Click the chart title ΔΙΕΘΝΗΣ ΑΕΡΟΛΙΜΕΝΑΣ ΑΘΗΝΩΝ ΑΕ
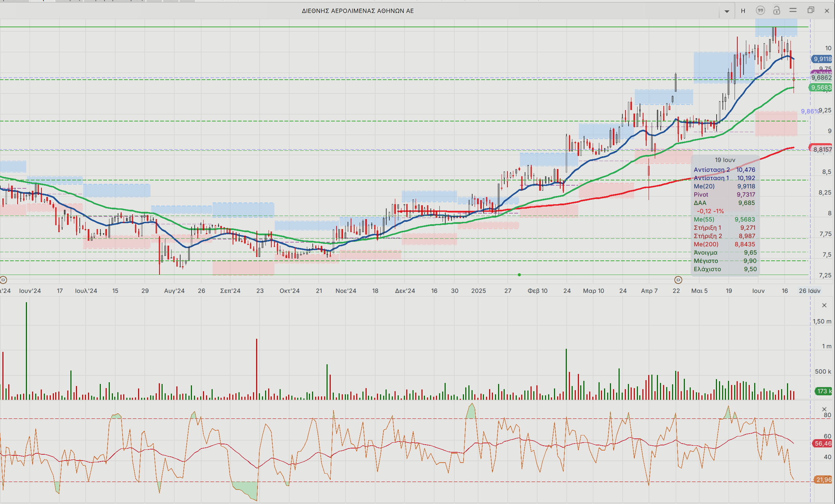 [358, 11]
